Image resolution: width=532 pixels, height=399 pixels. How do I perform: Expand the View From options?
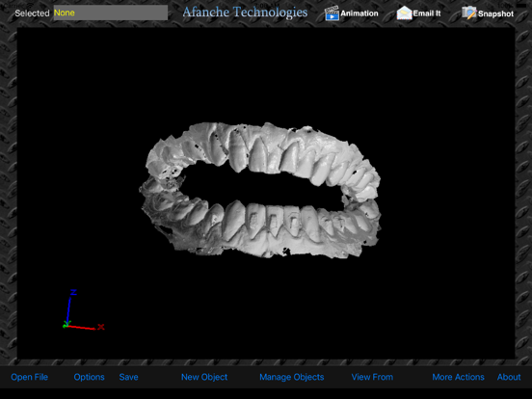coord(372,377)
